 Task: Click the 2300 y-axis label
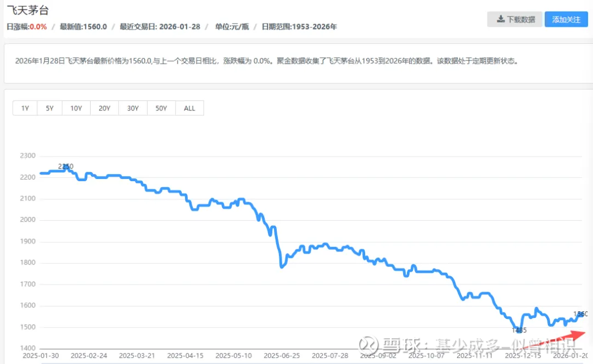(27, 156)
